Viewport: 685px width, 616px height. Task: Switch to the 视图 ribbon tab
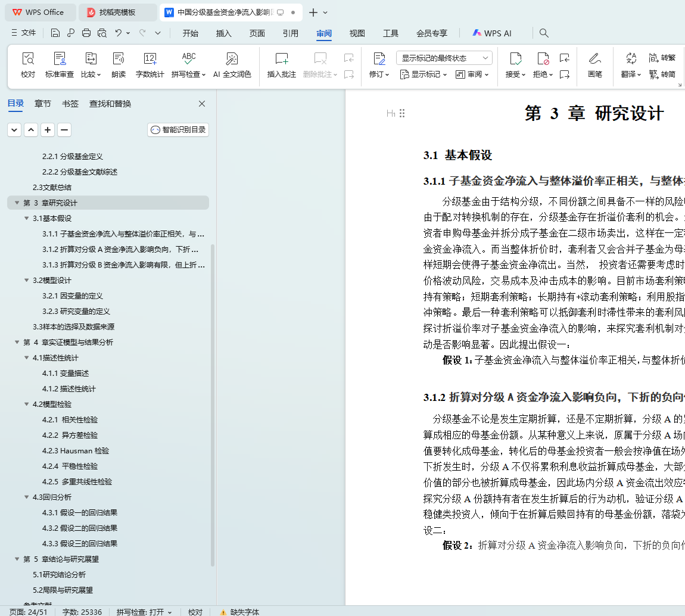tap(357, 33)
